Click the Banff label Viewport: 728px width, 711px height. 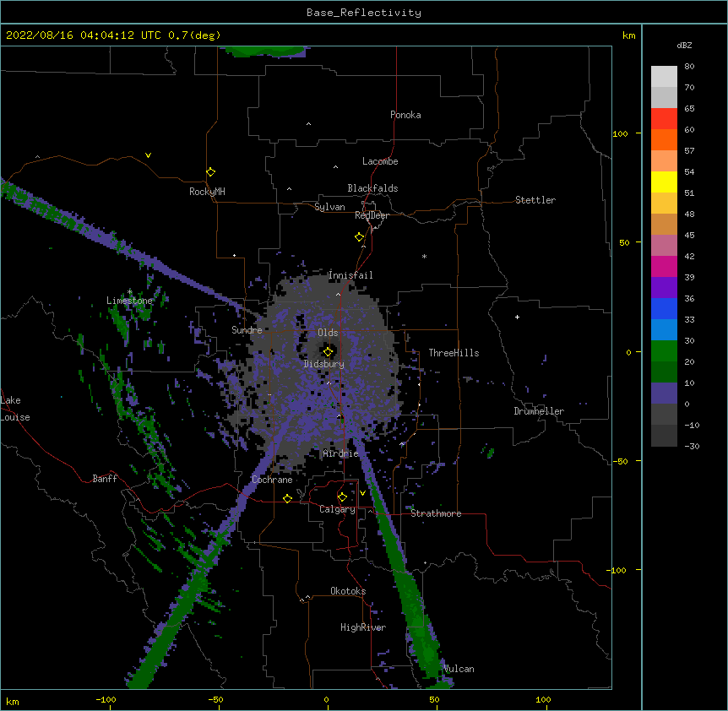pyautogui.click(x=105, y=479)
